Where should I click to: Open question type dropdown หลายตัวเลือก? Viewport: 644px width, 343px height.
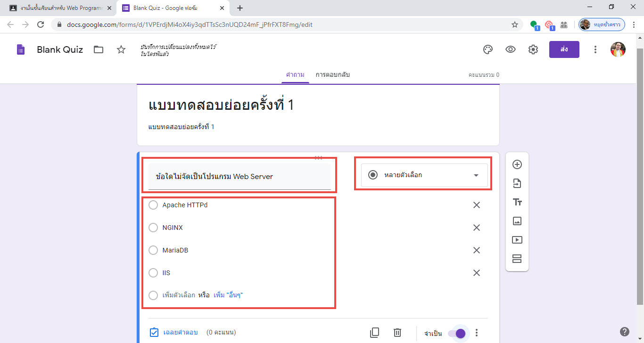pos(424,175)
